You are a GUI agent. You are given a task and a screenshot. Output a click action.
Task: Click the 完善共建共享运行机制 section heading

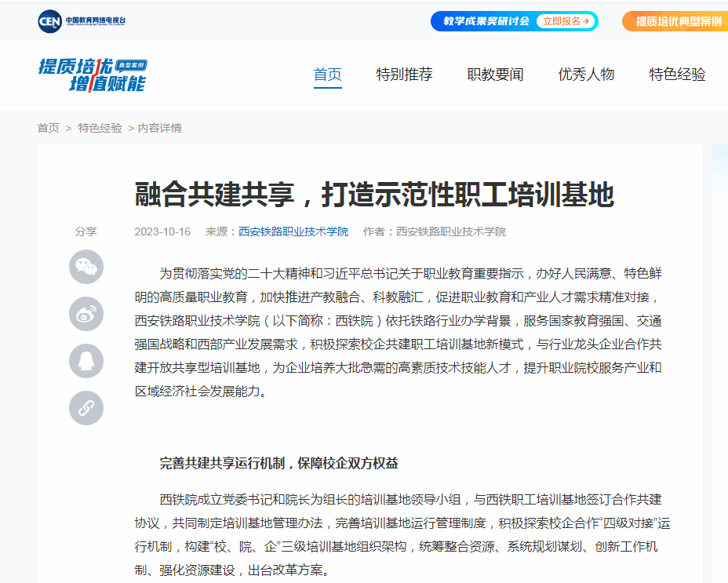pos(278,463)
